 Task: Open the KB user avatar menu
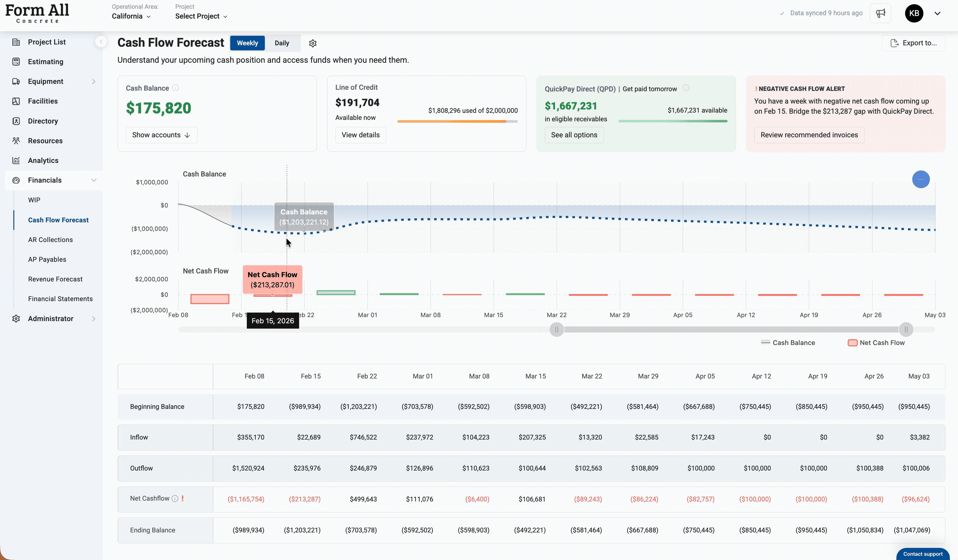point(914,13)
